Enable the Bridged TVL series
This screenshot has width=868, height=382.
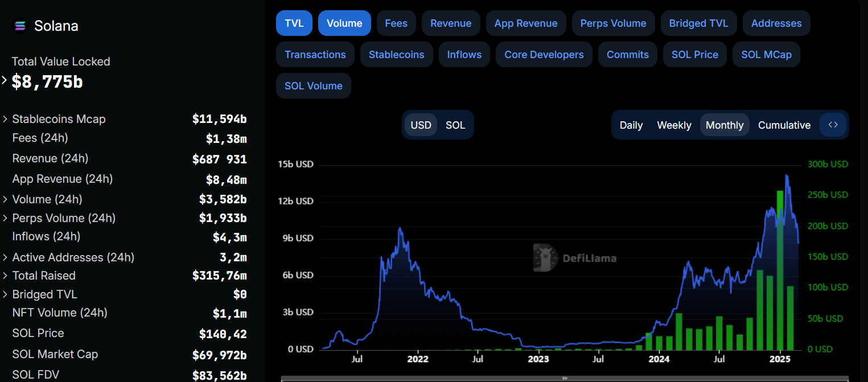(698, 23)
